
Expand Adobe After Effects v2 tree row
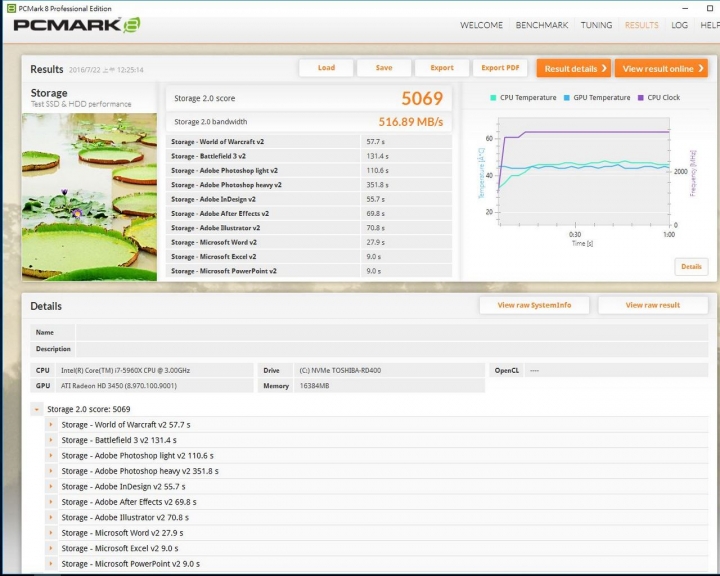point(51,502)
